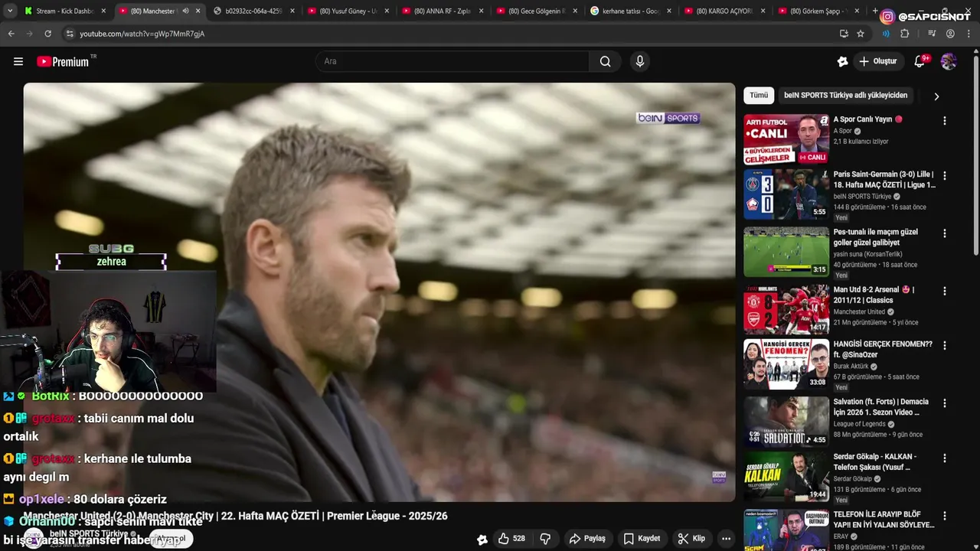Image resolution: width=980 pixels, height=551 pixels.
Task: Open the browser profile icon
Action: (x=950, y=34)
